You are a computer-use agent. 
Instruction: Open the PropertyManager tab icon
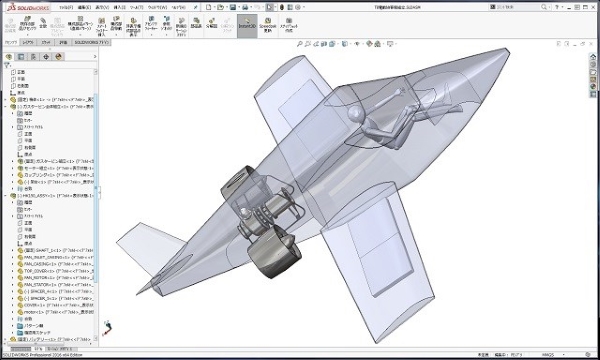coord(21,57)
